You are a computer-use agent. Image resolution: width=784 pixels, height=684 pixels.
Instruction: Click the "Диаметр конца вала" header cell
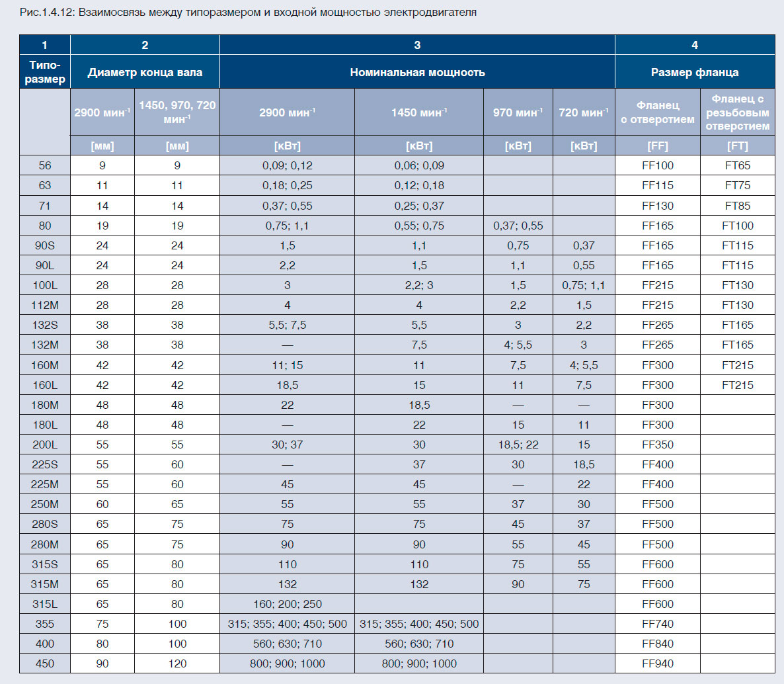tap(145, 72)
